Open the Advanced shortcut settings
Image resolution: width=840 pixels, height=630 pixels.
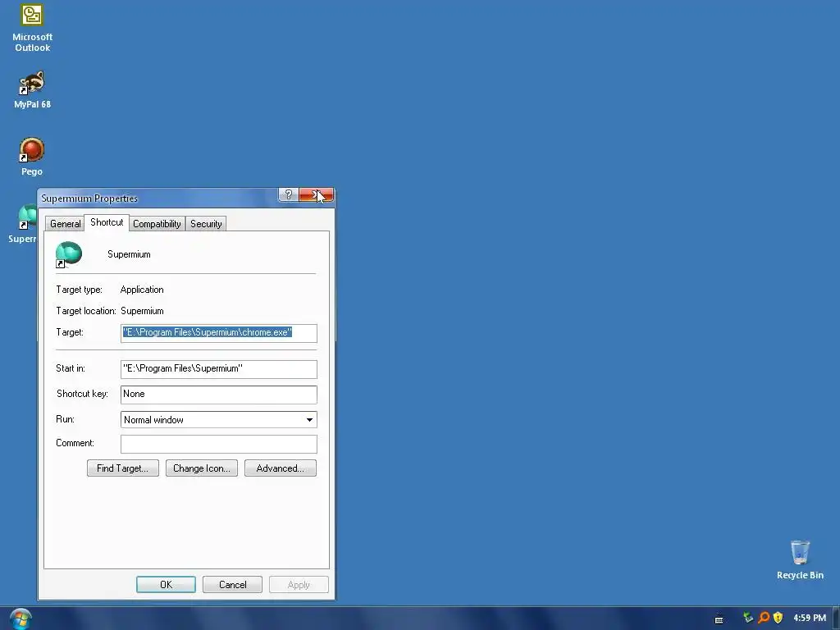(281, 468)
